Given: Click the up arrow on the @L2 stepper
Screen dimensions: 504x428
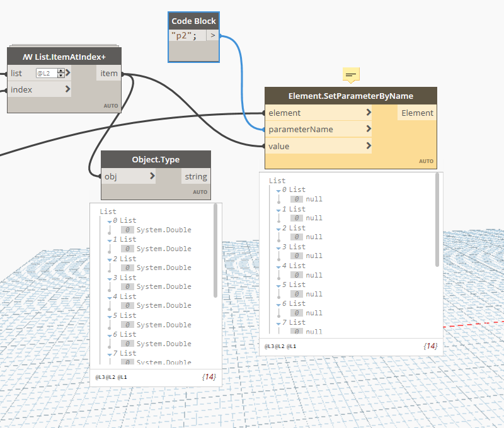Looking at the screenshot, I should coord(60,70).
